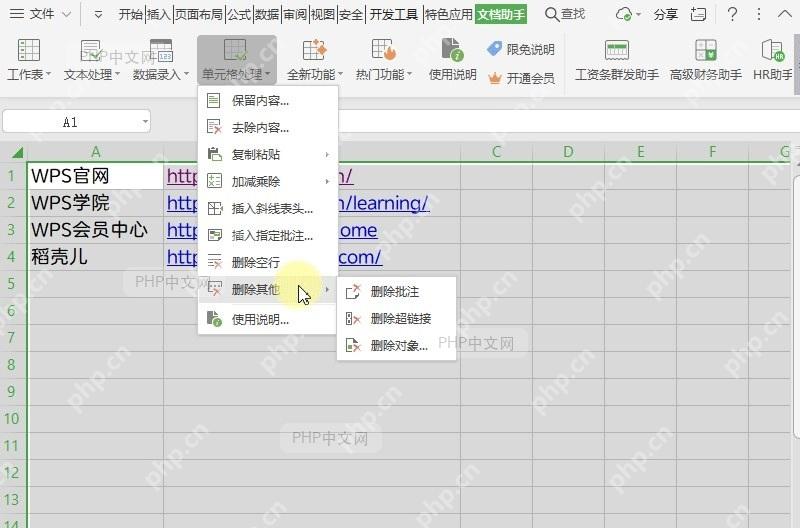Screen dimensions: 800x528
Task: Select 删除批注 in submenu
Action: [x=396, y=292]
